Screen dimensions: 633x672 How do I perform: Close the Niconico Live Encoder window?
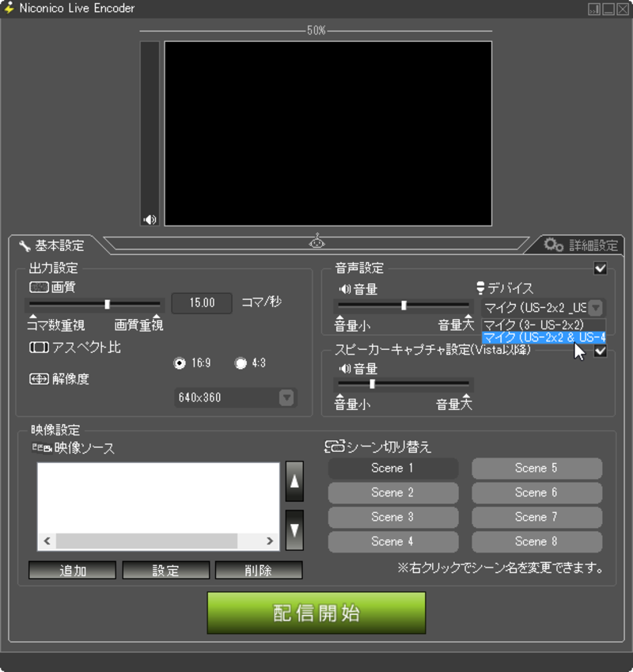[x=623, y=9]
